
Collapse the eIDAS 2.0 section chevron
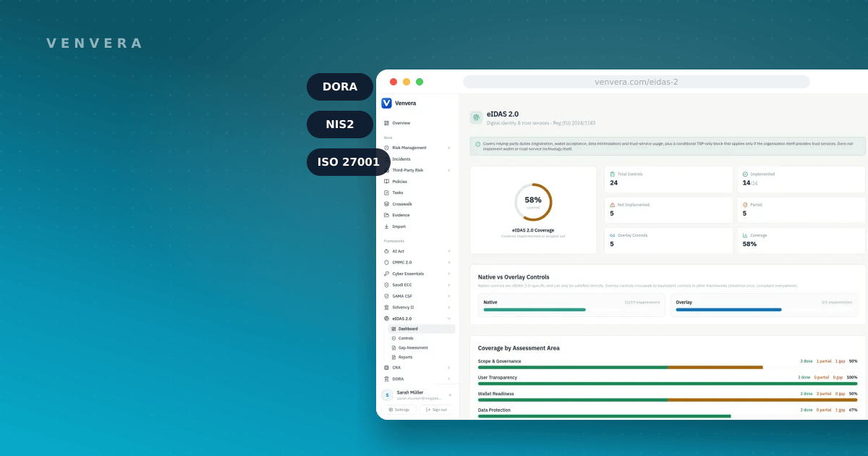point(448,318)
